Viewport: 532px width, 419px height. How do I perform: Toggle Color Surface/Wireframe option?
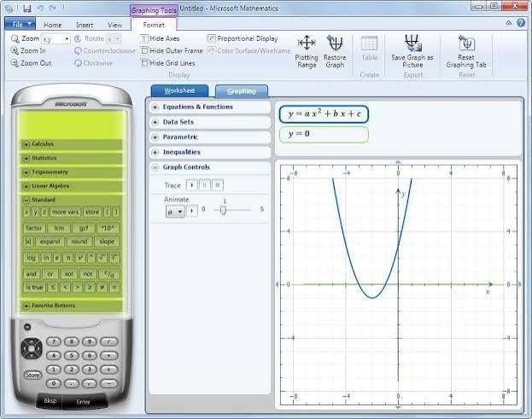(x=249, y=51)
